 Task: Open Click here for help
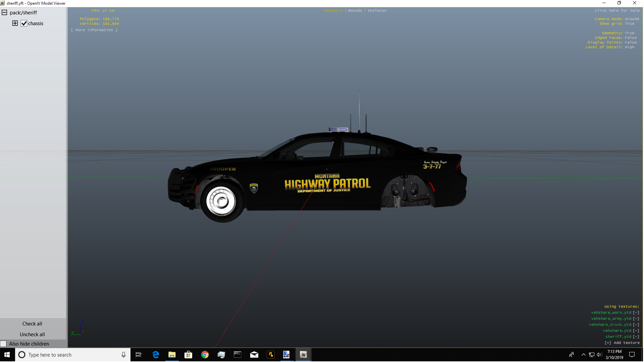point(617,11)
